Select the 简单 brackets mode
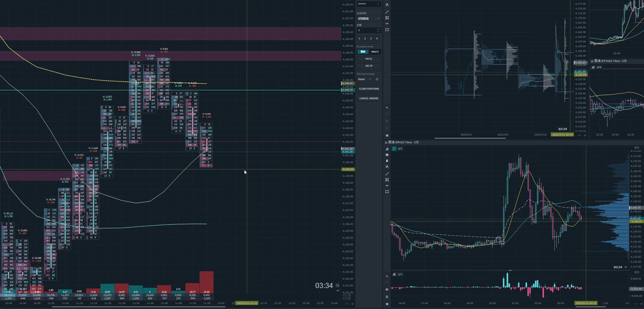Viewport: 644px width, 309px height. [x=363, y=52]
